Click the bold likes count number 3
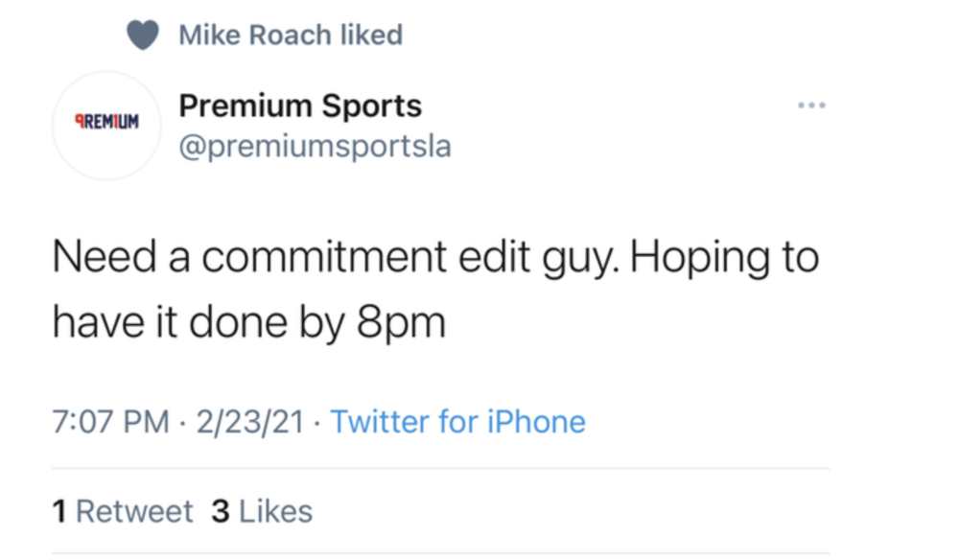This screenshot has width=959, height=560. (x=220, y=511)
